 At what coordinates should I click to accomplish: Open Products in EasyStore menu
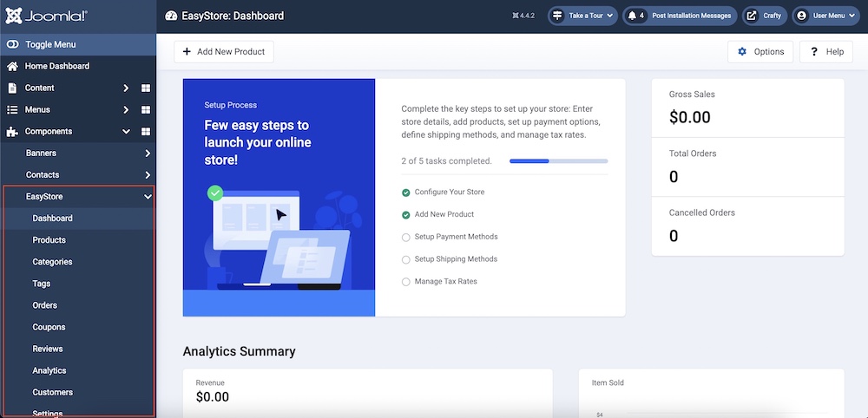(x=49, y=240)
